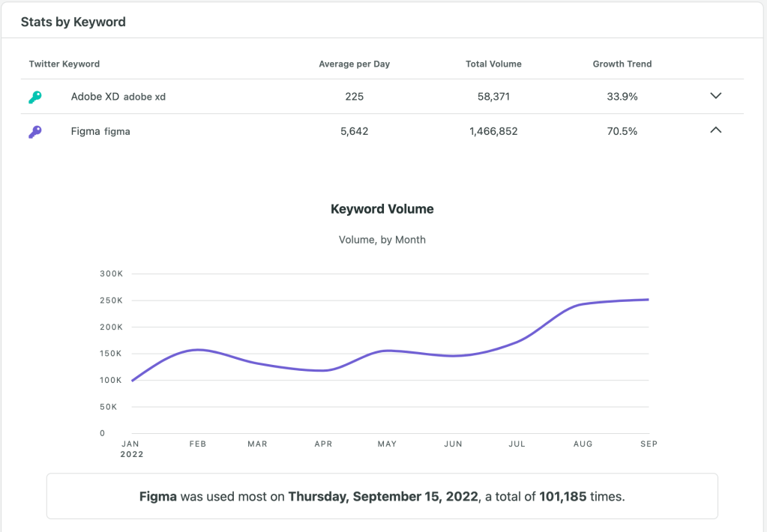Viewport: 767px width, 532px height.
Task: Click the Growth Trend column header
Action: coord(622,64)
